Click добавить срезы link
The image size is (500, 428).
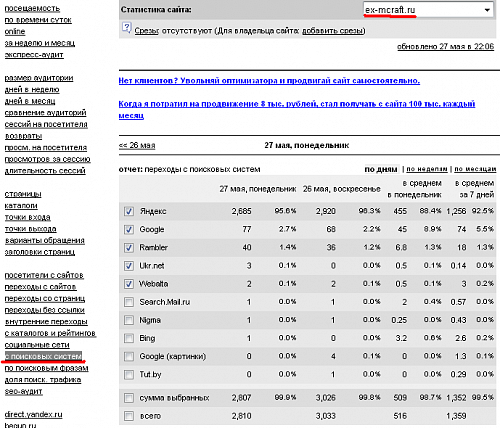pos(332,31)
